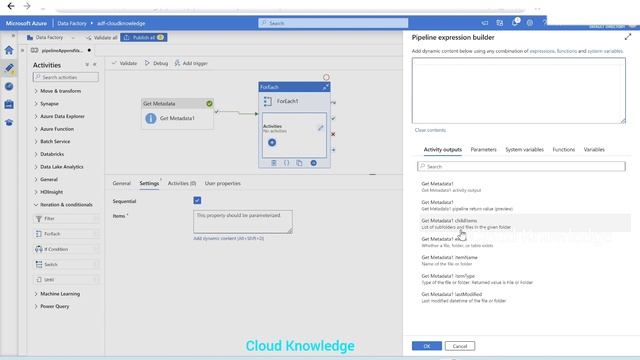
Task: Click the ForEach1 activity icon
Action: 268,101
